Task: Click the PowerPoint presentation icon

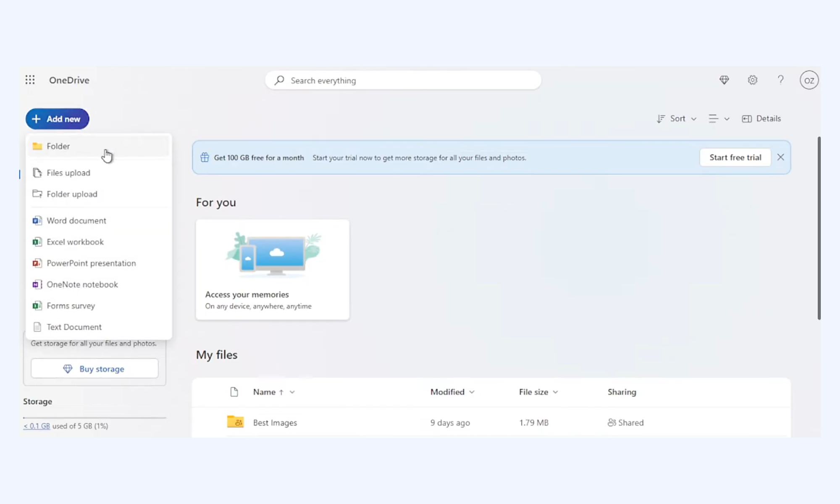Action: click(37, 263)
